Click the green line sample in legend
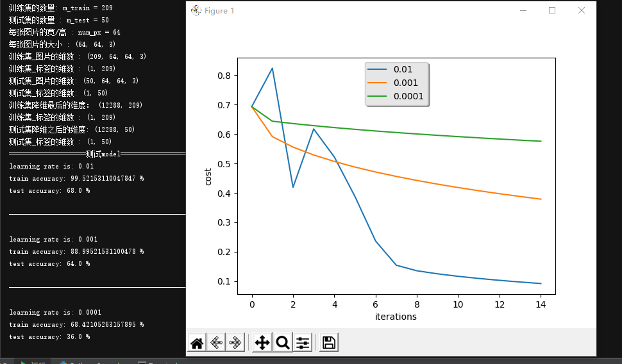622x364 pixels. click(377, 96)
